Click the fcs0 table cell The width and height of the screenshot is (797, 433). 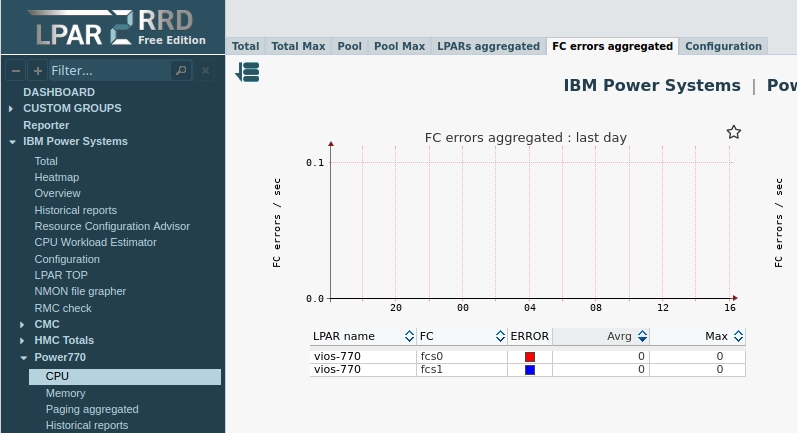pos(462,356)
